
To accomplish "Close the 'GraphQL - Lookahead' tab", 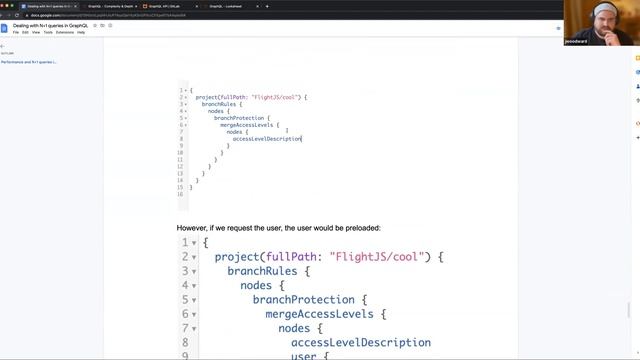I will tap(257, 6).
